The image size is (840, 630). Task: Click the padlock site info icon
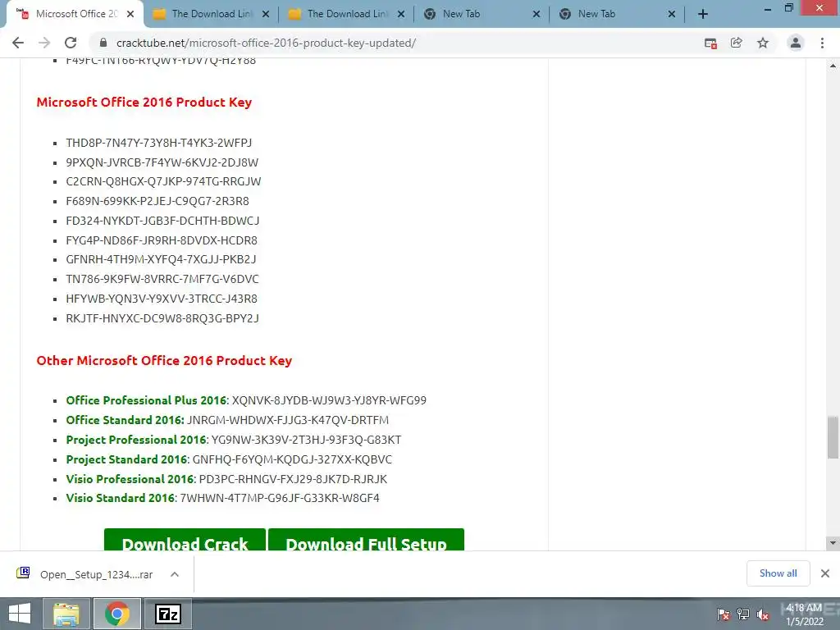click(x=104, y=43)
